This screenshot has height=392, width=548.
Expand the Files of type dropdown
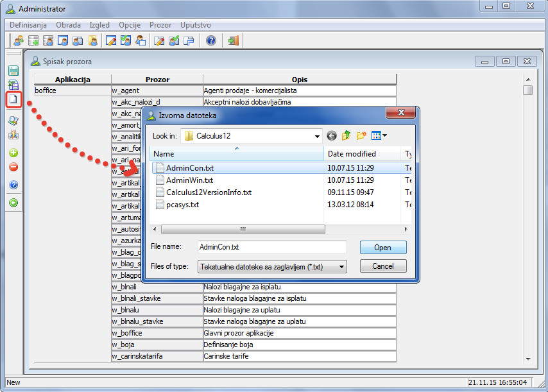pos(341,267)
